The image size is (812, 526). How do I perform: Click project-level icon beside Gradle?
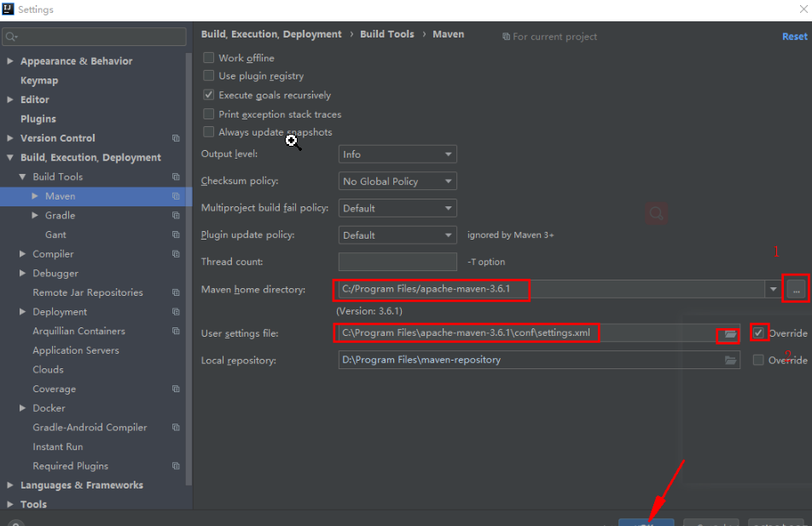(x=176, y=216)
